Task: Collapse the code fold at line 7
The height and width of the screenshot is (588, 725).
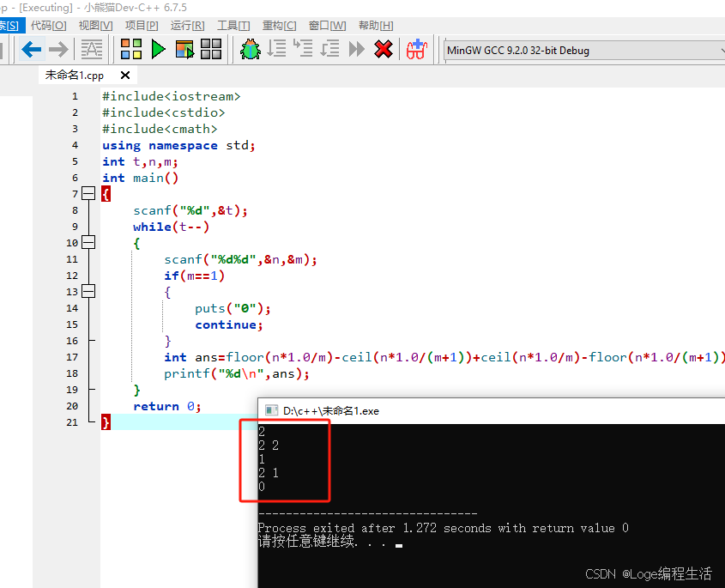Action: tap(88, 193)
